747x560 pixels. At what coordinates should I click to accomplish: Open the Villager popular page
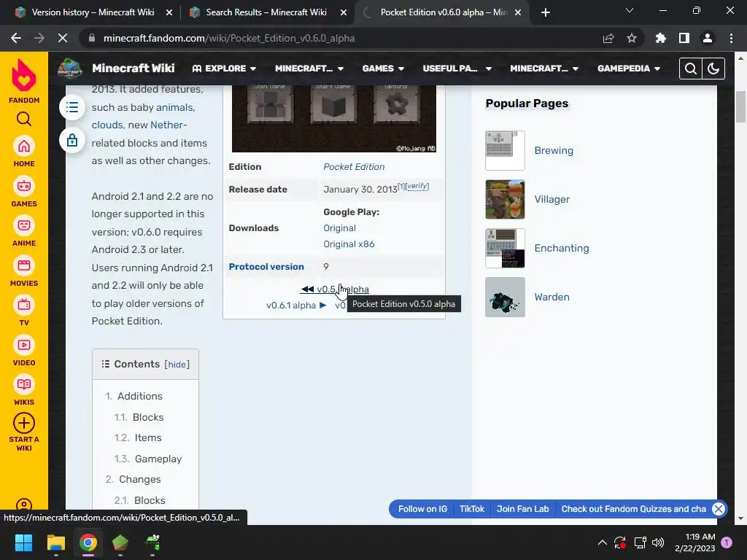pyautogui.click(x=551, y=200)
